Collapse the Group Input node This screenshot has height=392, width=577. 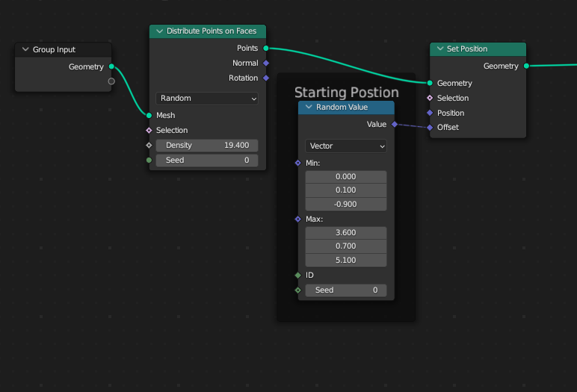coord(25,49)
